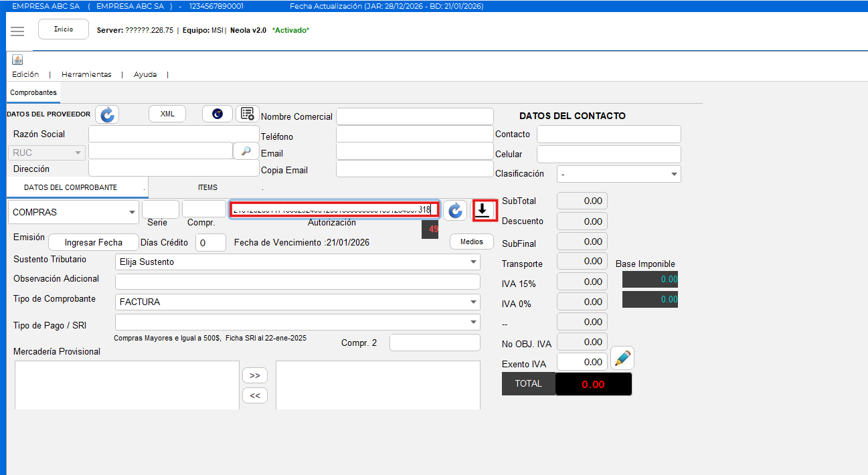The height and width of the screenshot is (475, 868).
Task: Click the Razón Social input field
Action: pos(173,134)
